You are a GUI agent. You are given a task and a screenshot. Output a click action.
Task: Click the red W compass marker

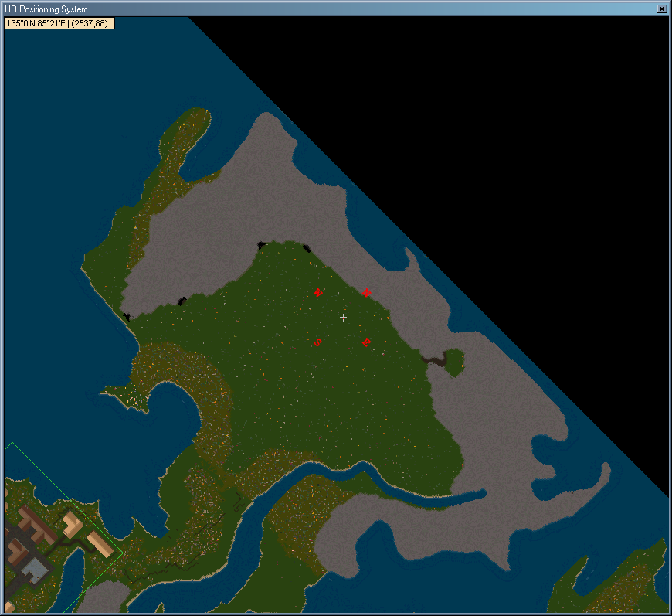point(317,292)
